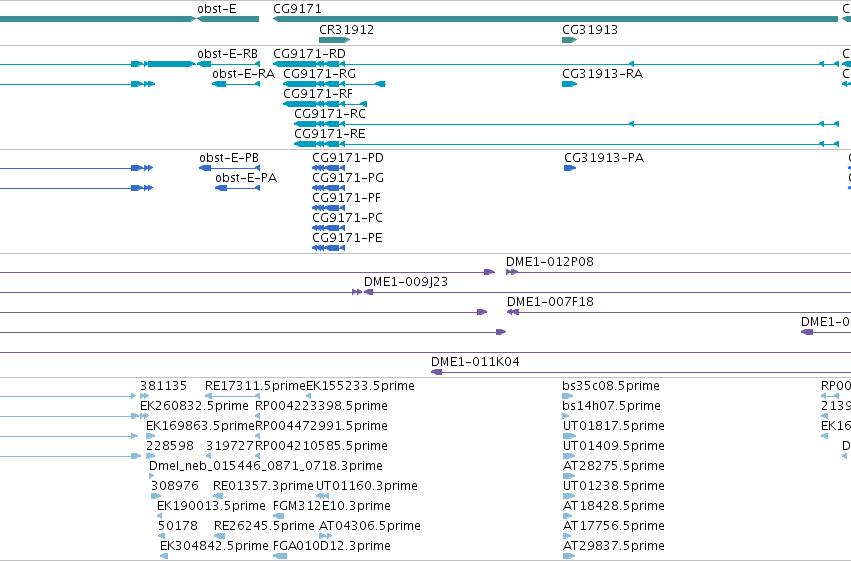This screenshot has height=561, width=851.
Task: Select protein CG31913-PA label
Action: (x=604, y=158)
